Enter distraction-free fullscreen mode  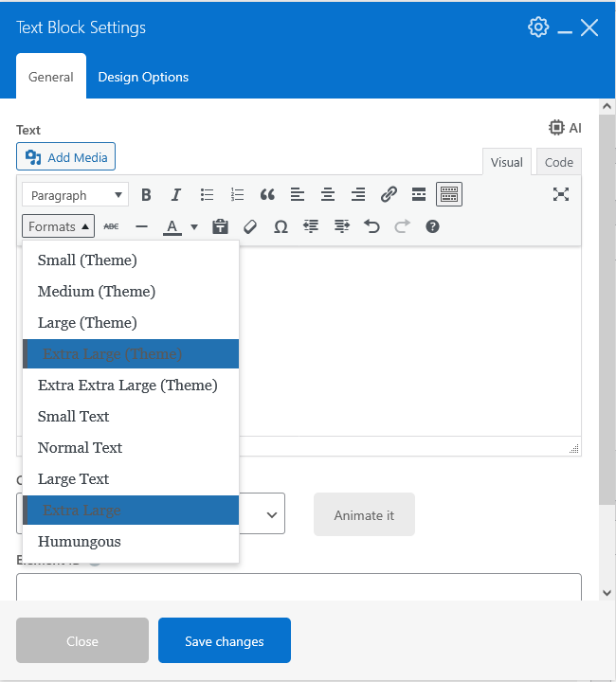coord(561,194)
